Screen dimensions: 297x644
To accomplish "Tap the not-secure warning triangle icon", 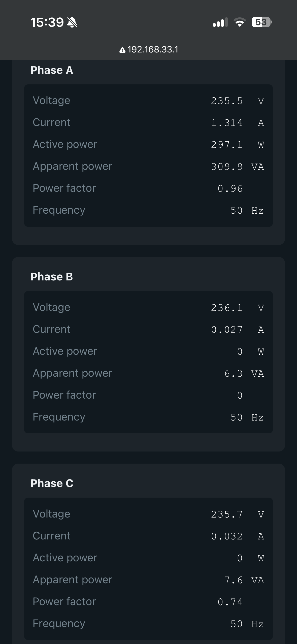I will (122, 50).
